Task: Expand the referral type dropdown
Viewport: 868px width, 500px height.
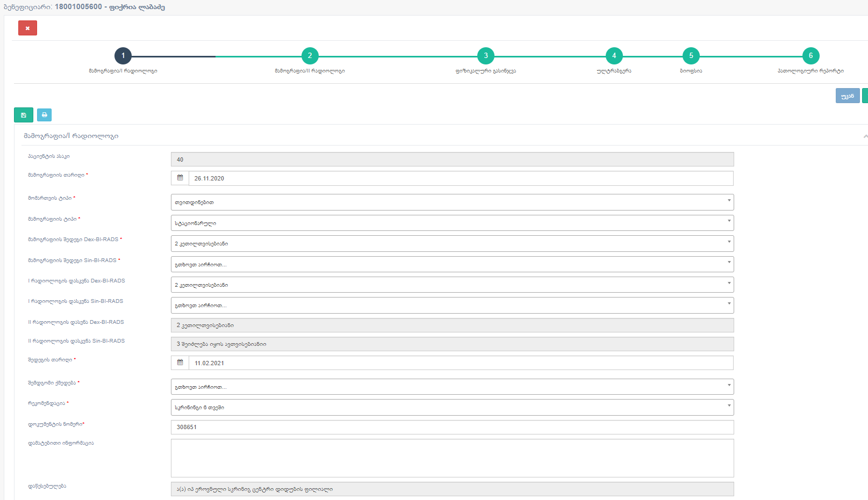Action: (x=452, y=202)
